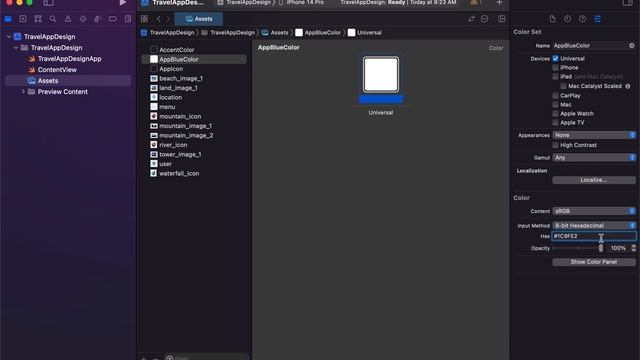
Task: Open the Quick Help inspector
Action: pos(582,19)
